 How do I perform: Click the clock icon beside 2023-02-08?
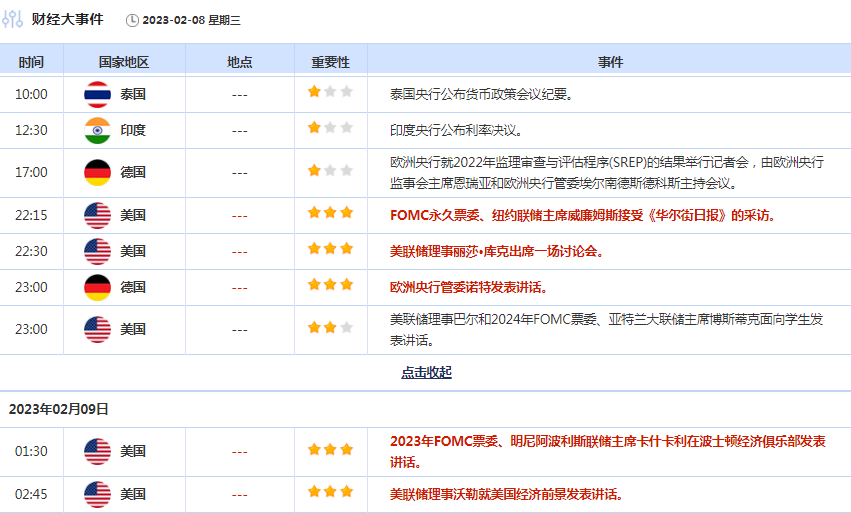click(x=133, y=20)
